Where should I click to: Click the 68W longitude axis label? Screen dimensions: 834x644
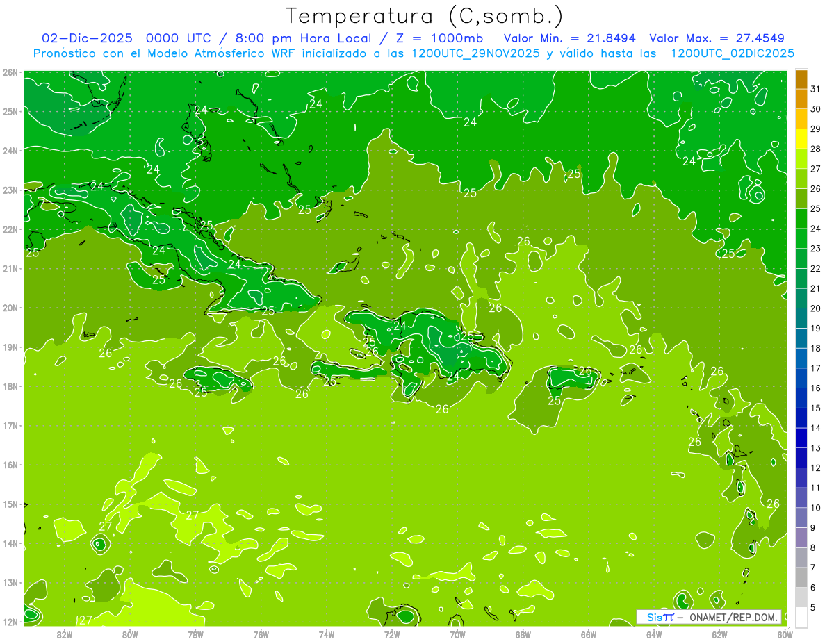pos(523,634)
